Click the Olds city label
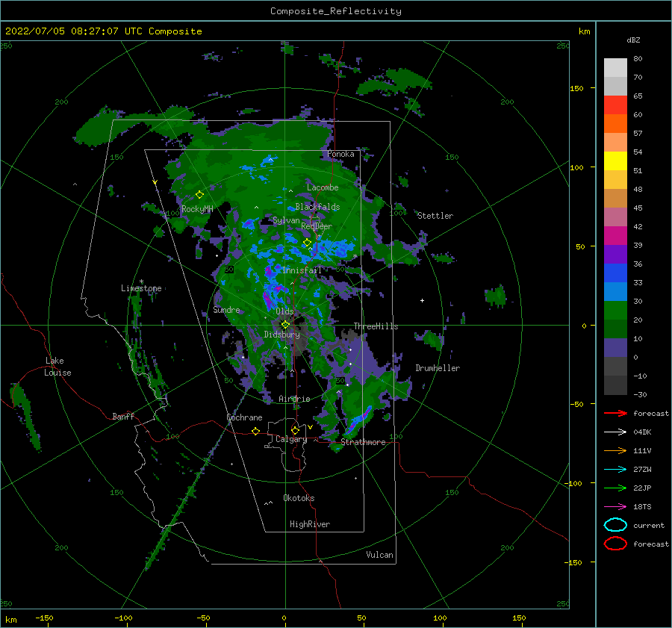This screenshot has width=672, height=628. tap(284, 311)
